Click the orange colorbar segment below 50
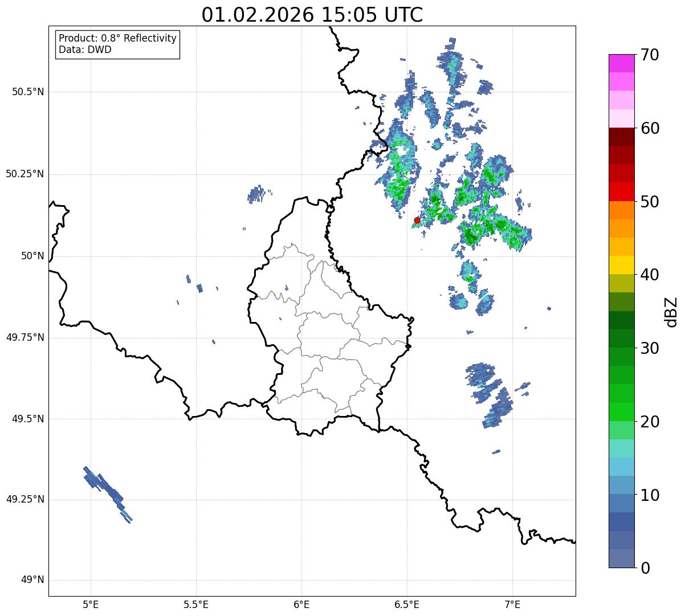Image resolution: width=685 pixels, height=616 pixels. (x=621, y=210)
